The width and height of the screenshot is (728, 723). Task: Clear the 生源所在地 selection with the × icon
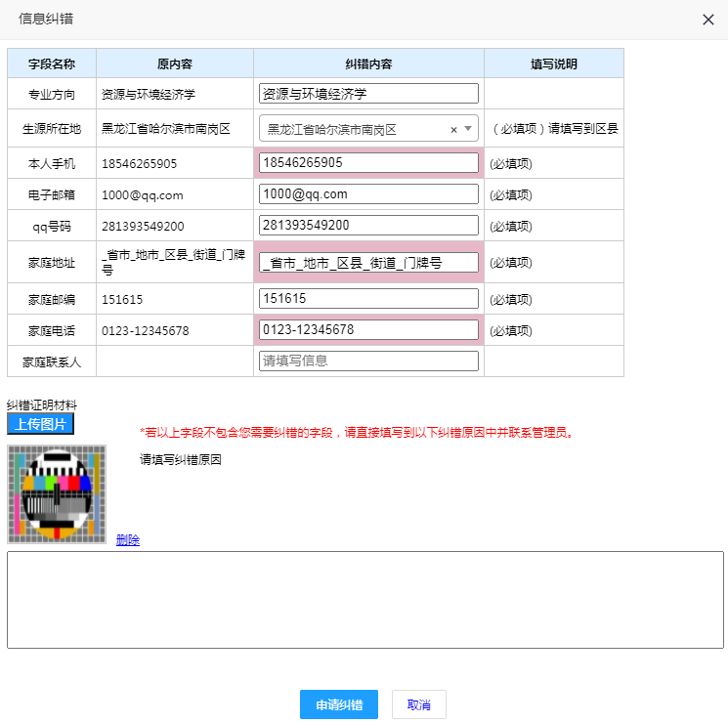(x=453, y=129)
